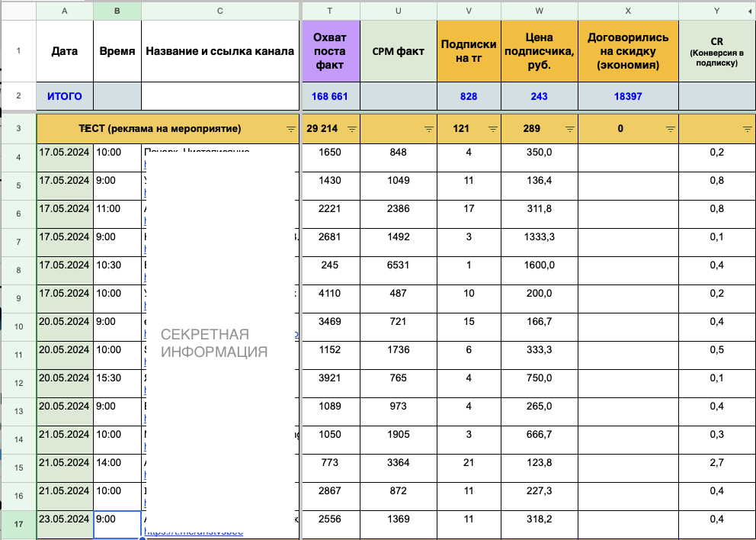Select the time cell 10:30
The width and height of the screenshot is (756, 540).
117,271
